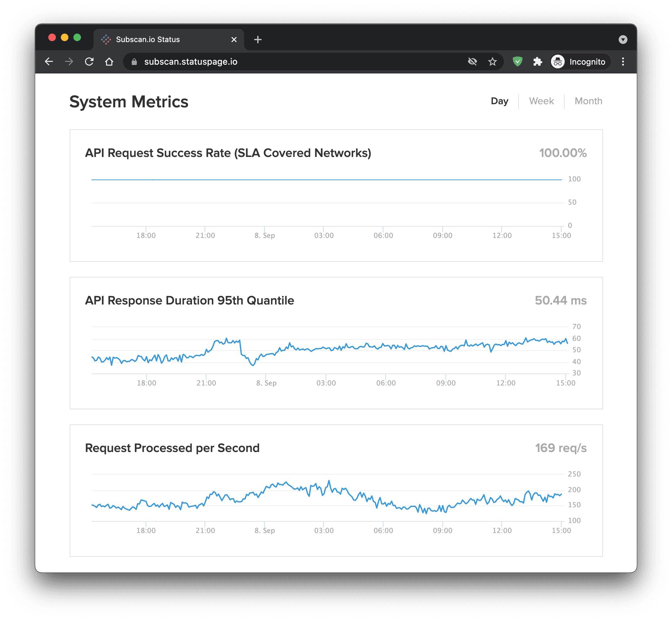The image size is (672, 619).
Task: Click the browser back arrow
Action: tap(49, 62)
